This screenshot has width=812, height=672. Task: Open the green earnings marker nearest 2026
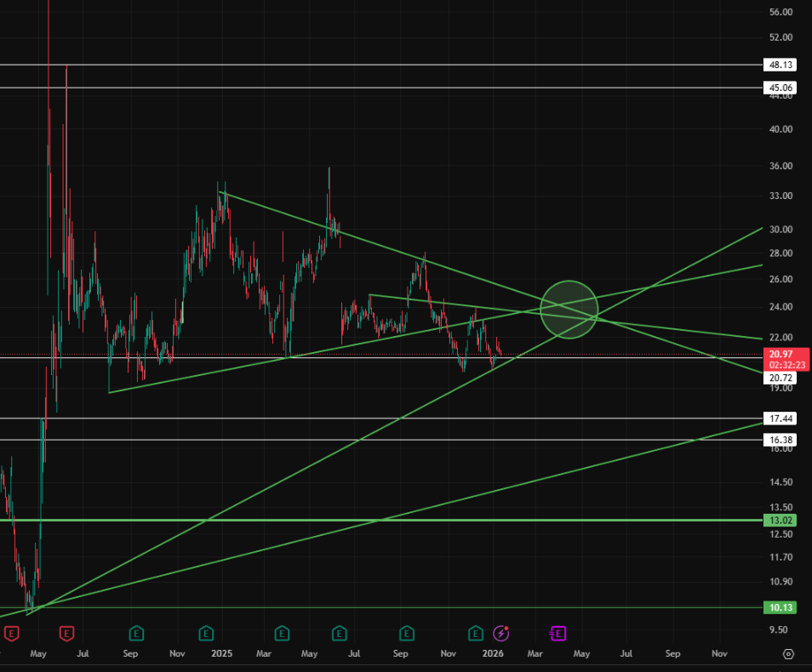tap(476, 633)
